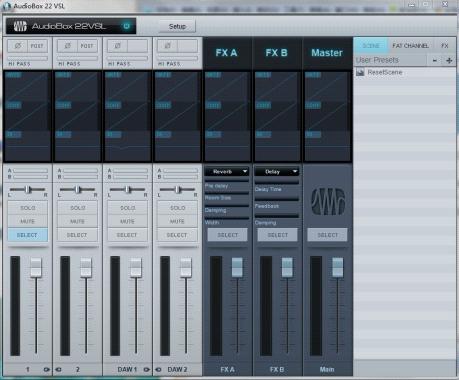
Task: Mute channel 1
Action: [28, 221]
